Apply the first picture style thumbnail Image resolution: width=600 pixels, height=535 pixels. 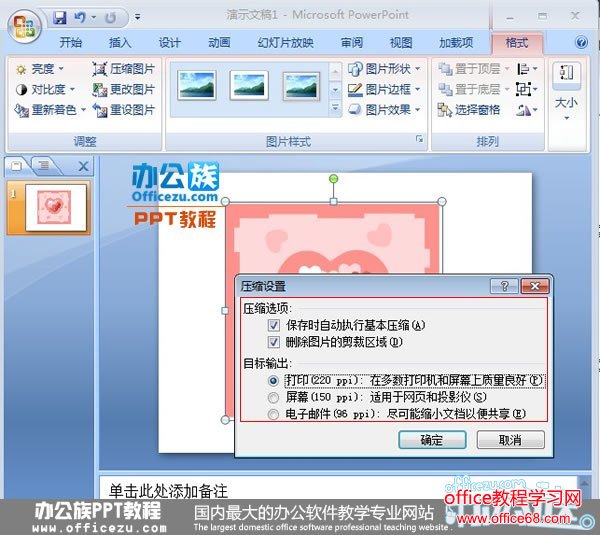pos(197,85)
